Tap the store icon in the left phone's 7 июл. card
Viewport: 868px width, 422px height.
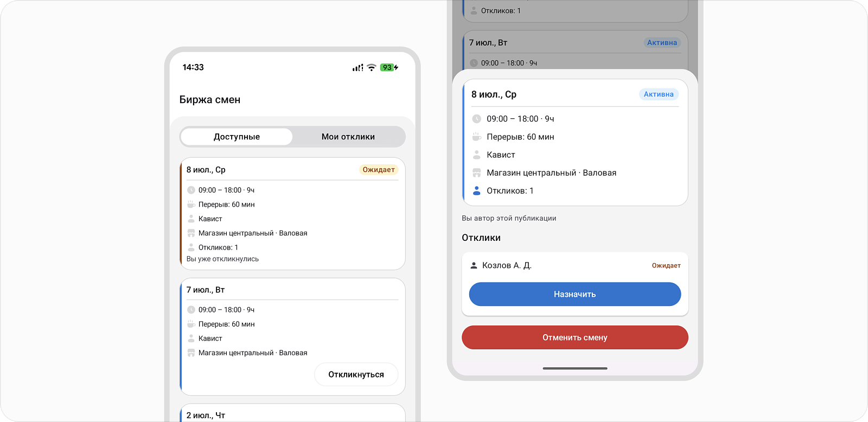click(191, 353)
